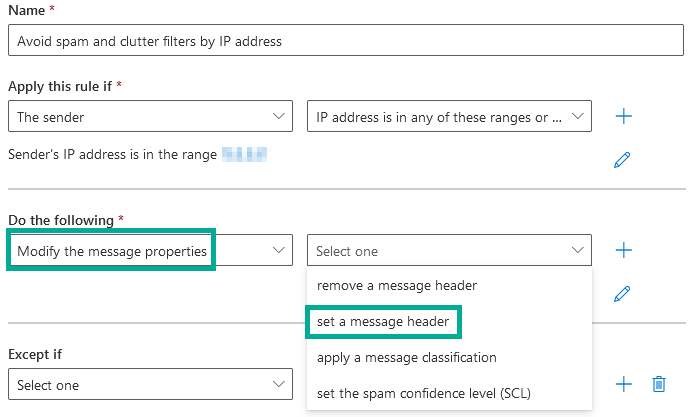Choose remove a message header option
Image resolution: width=688 pixels, height=417 pixels.
(x=397, y=285)
